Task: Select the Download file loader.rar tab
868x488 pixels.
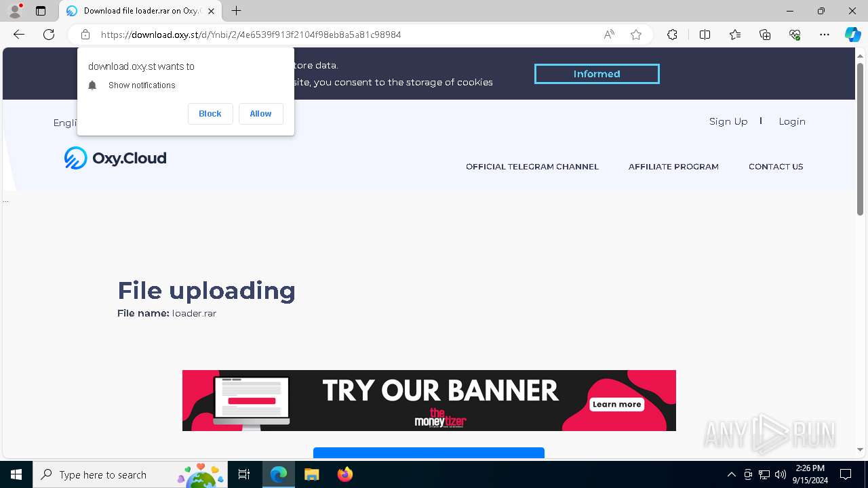Action: [141, 11]
